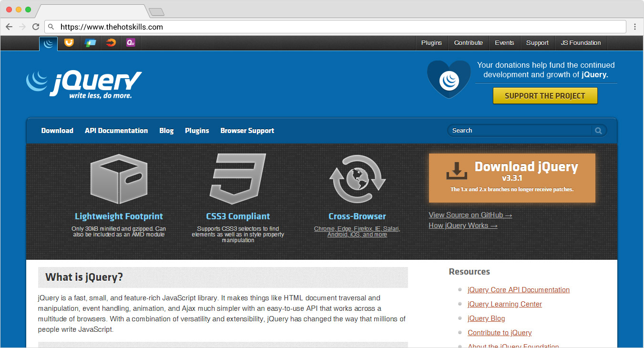Open the Contribute to jQuery link
644x348 pixels.
tap(500, 333)
